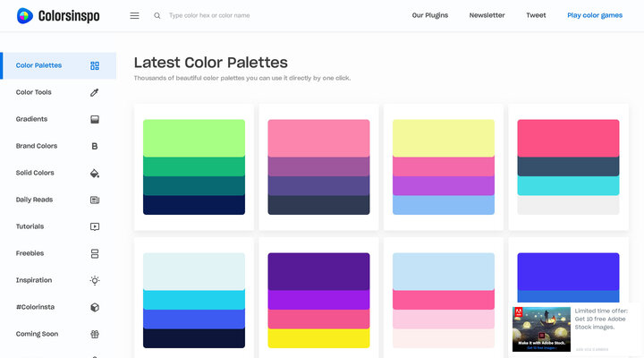Focus the color hex search field
The width and height of the screenshot is (644, 358).
point(209,15)
